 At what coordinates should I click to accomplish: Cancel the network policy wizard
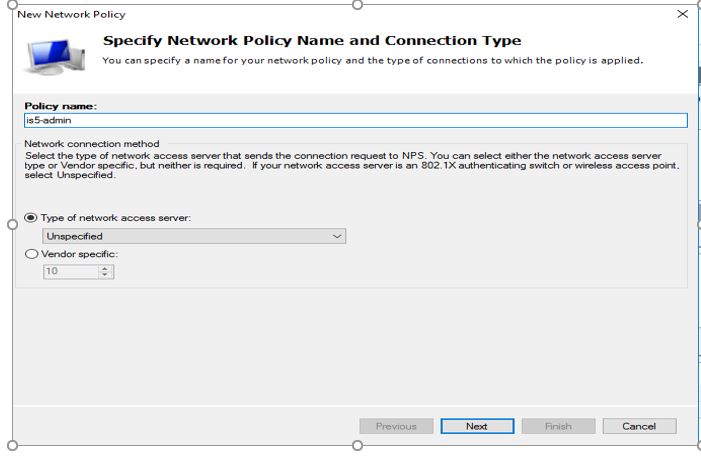point(639,426)
